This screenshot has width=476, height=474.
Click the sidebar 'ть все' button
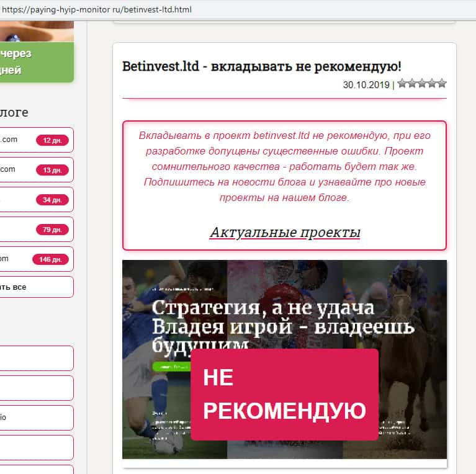pyautogui.click(x=37, y=287)
